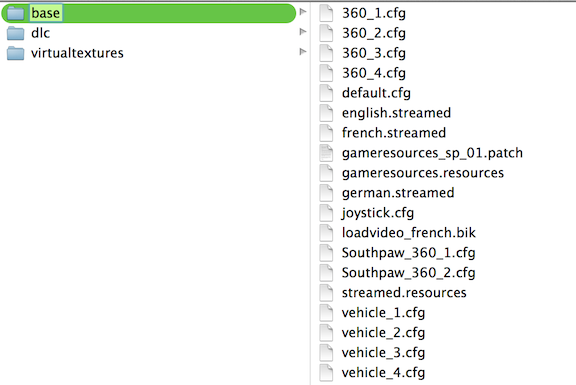The image size is (576, 385).
Task: Select the file name english.streamed
Action: click(x=396, y=113)
